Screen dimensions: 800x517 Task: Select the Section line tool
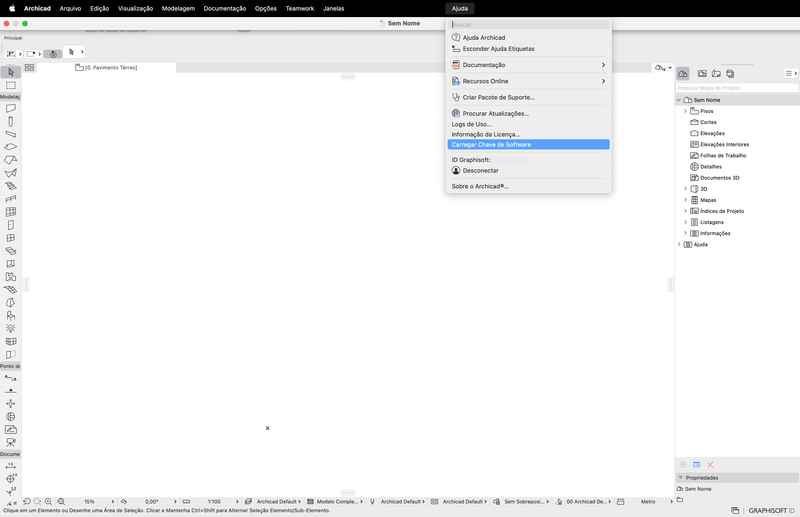(11, 378)
